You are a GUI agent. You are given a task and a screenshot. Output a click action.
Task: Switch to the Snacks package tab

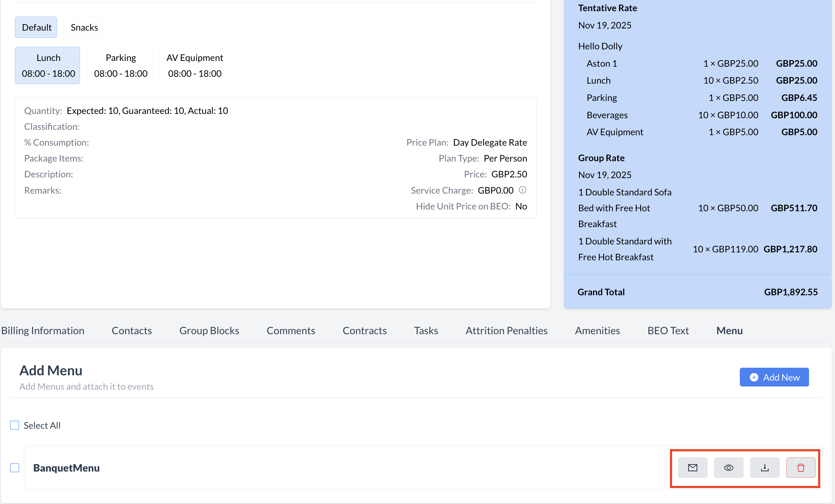[x=84, y=27]
